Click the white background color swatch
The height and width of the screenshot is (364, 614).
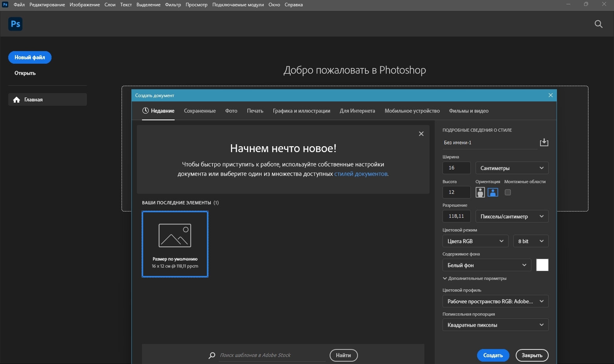tap(542, 265)
